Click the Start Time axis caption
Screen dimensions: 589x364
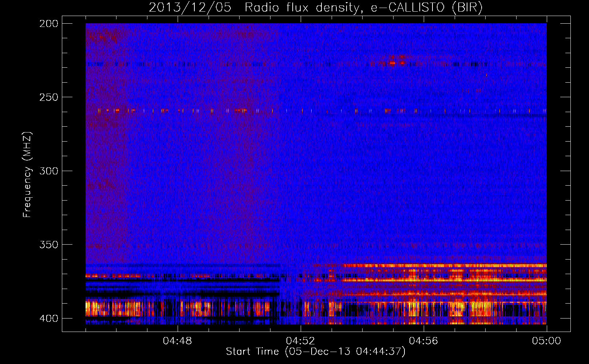click(x=316, y=352)
